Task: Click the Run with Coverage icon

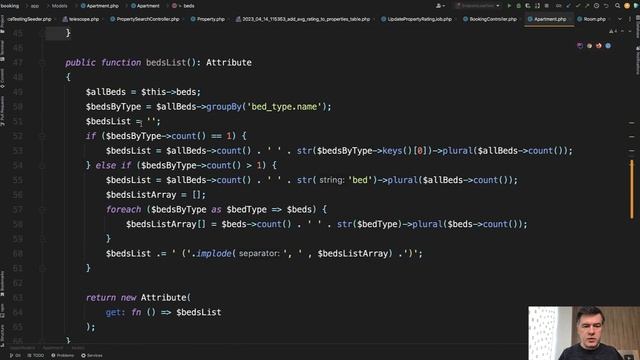Action: [x=528, y=6]
